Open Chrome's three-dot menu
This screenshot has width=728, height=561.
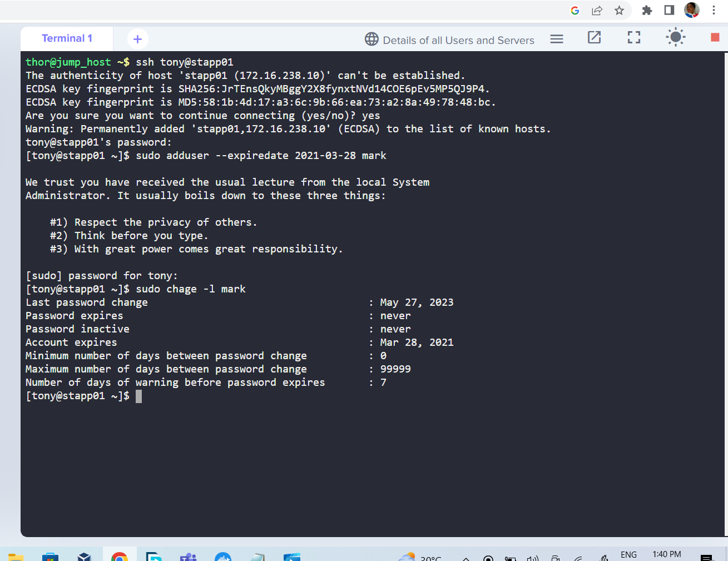(x=714, y=10)
